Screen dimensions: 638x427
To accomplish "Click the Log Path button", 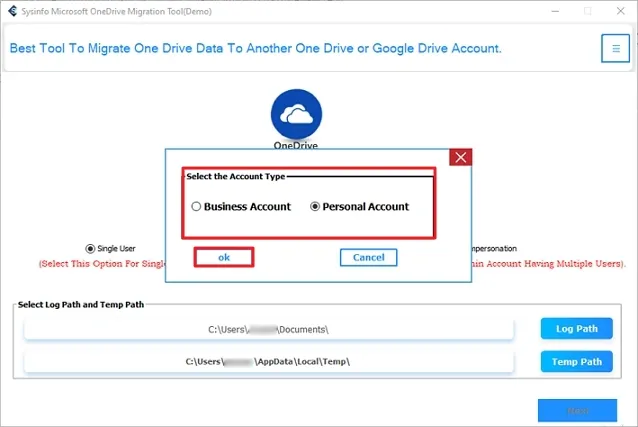I will click(577, 328).
